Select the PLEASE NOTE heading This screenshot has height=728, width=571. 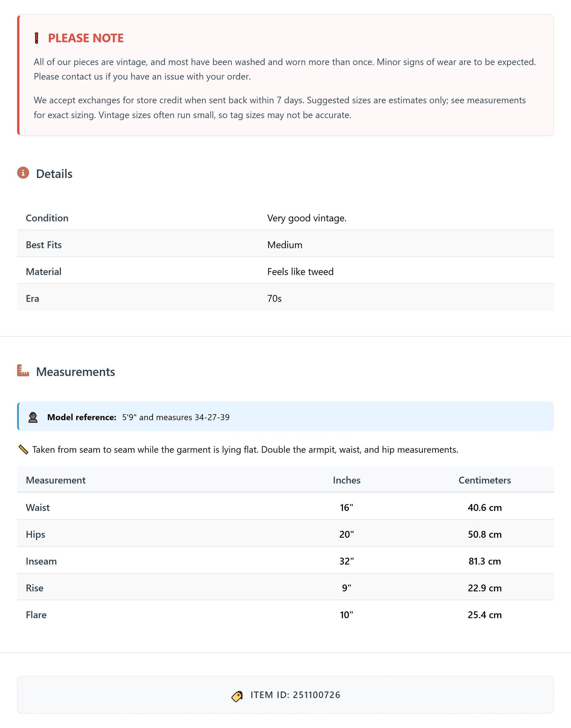[86, 38]
